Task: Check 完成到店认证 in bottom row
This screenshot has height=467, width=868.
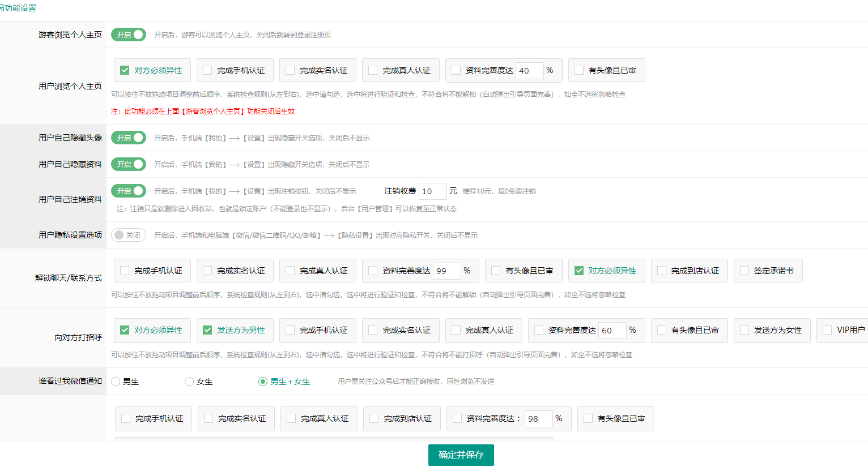Action: [x=374, y=418]
